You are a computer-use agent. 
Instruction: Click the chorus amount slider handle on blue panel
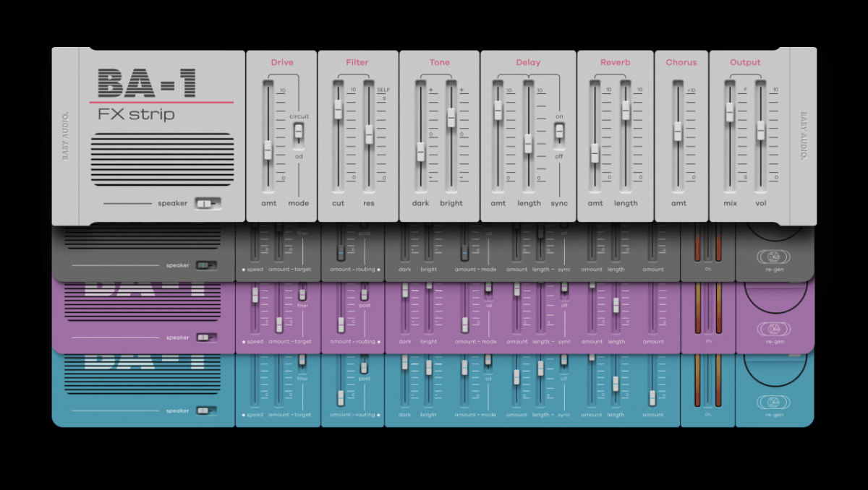(x=652, y=397)
